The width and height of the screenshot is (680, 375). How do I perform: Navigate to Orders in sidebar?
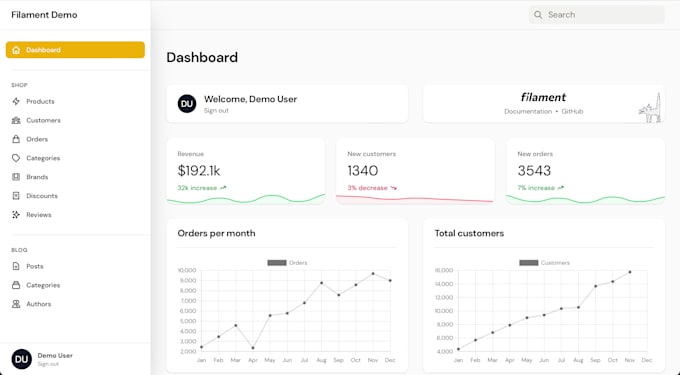pos(37,139)
